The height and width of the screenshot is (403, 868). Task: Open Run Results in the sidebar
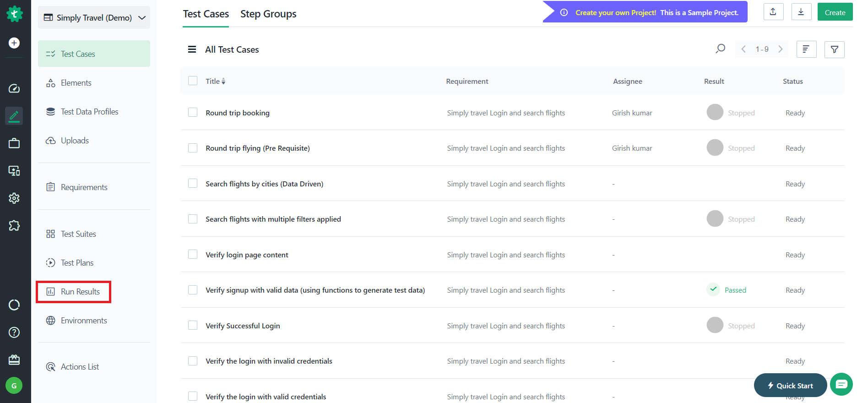tap(73, 292)
